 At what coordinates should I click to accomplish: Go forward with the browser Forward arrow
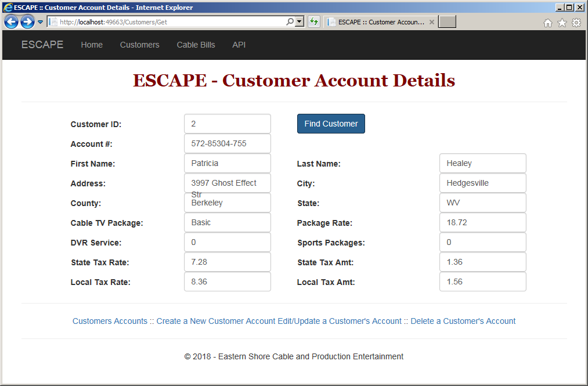27,21
